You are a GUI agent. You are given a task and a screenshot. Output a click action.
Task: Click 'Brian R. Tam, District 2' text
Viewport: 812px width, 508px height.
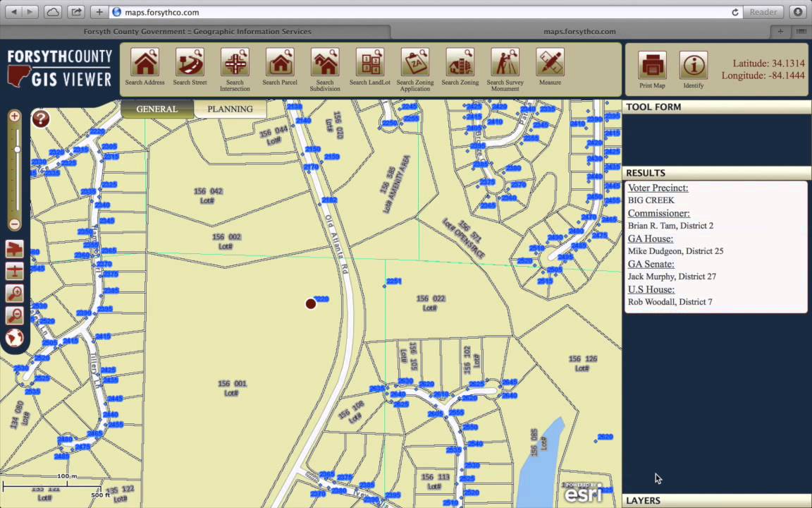(x=670, y=226)
